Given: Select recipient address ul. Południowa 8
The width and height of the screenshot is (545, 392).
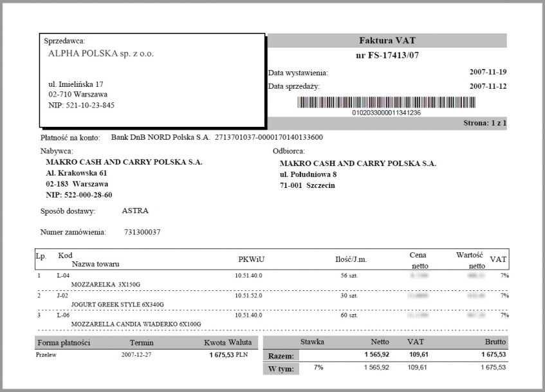Looking at the screenshot, I should coord(308,174).
